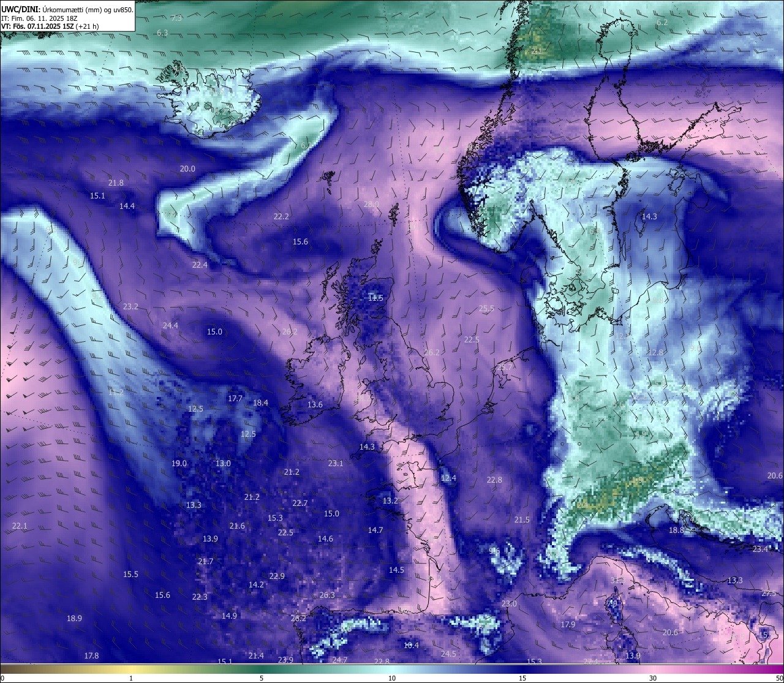This screenshot has height=683, width=784.
Task: Click the 22.7 value label
Action: [x=300, y=503]
